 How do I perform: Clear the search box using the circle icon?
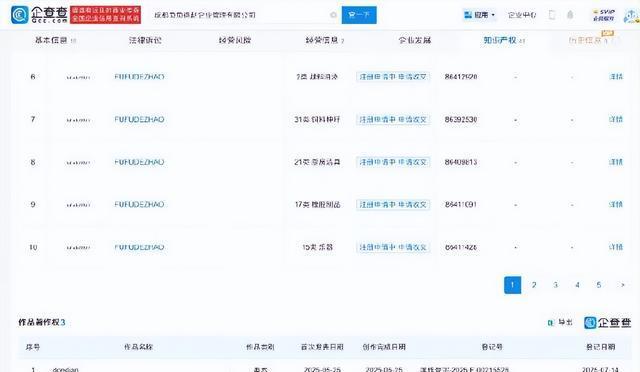click(333, 15)
